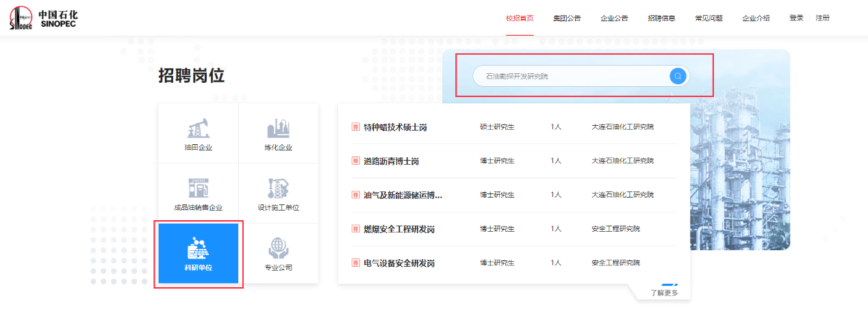This screenshot has width=868, height=335.
Task: Click the 了解更多 button
Action: [x=663, y=293]
